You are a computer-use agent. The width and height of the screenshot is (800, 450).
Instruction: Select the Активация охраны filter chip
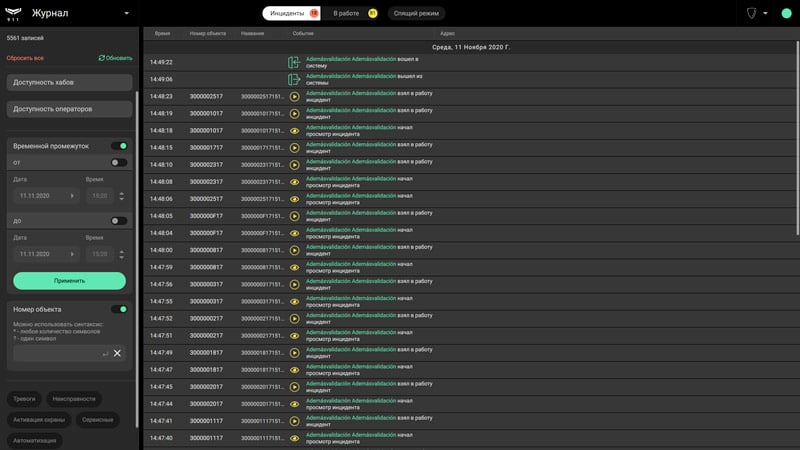(x=39, y=420)
